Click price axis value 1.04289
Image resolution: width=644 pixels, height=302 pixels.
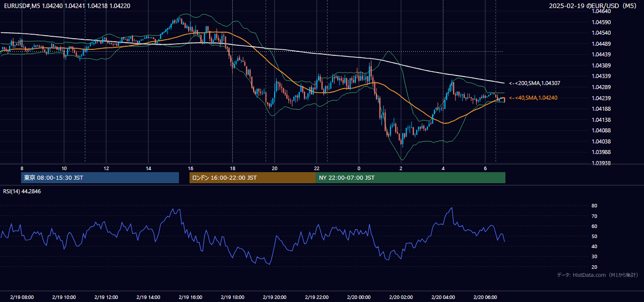601,87
